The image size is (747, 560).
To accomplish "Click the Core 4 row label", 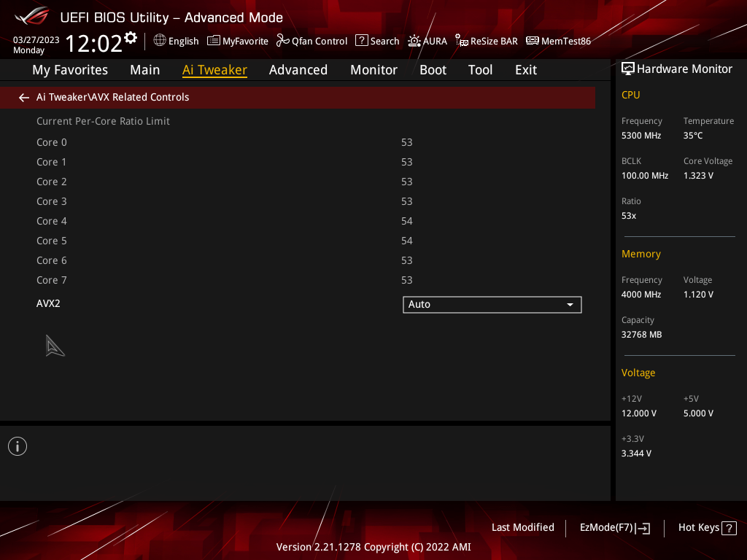I will (x=52, y=222).
